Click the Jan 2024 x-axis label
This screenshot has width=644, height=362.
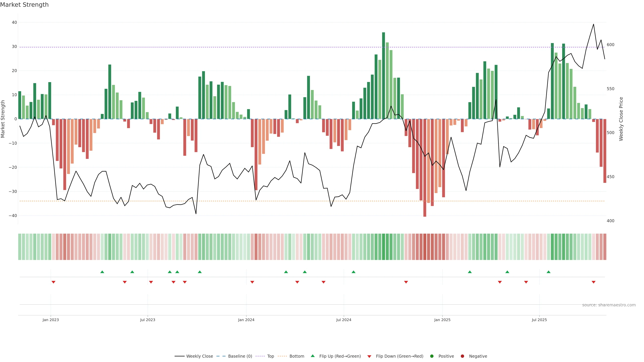[x=246, y=320]
